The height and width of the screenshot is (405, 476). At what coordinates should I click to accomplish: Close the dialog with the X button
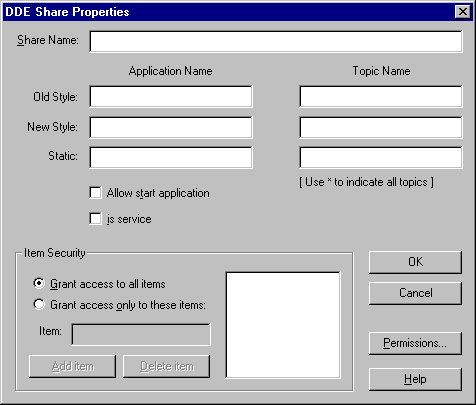tap(463, 12)
